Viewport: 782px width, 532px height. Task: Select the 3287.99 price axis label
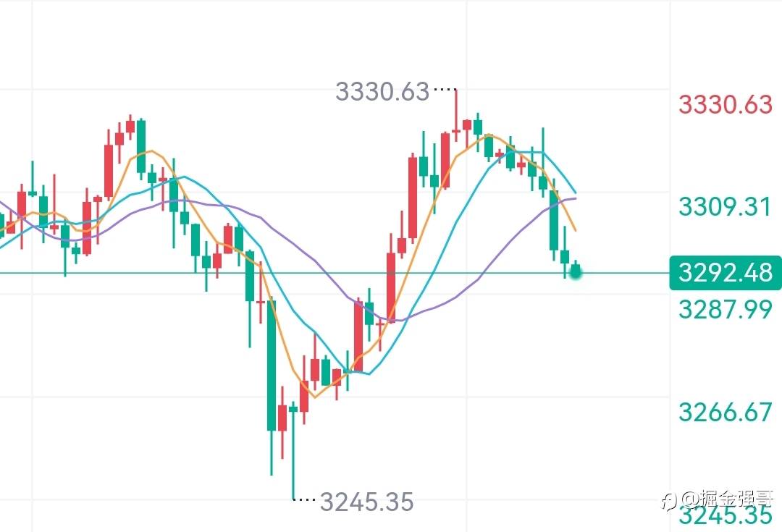pyautogui.click(x=726, y=310)
